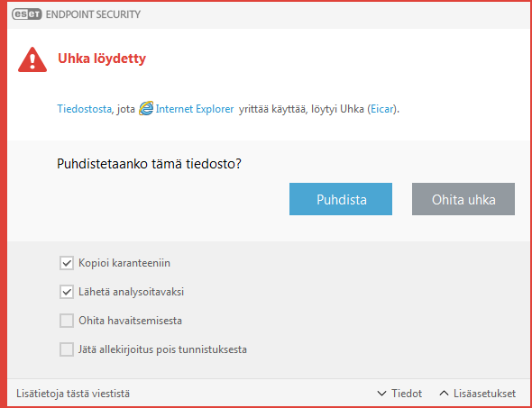Open the Tiedostosta file link
The width and height of the screenshot is (532, 408).
point(84,109)
